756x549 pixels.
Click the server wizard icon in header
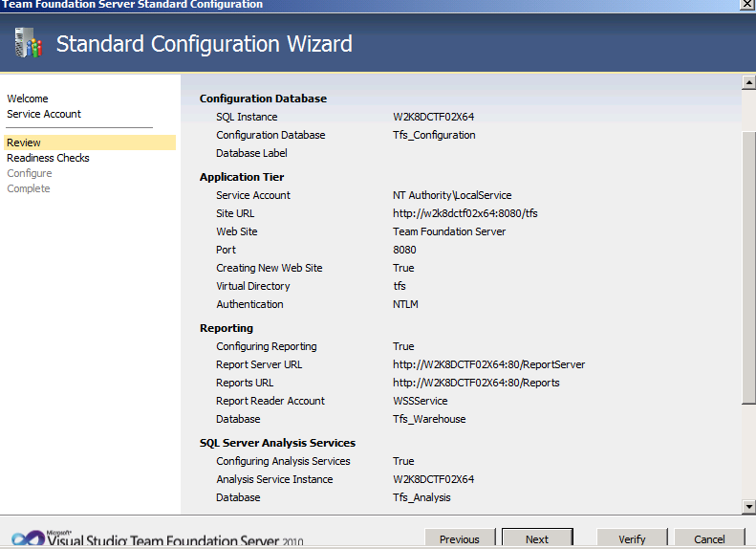26,44
